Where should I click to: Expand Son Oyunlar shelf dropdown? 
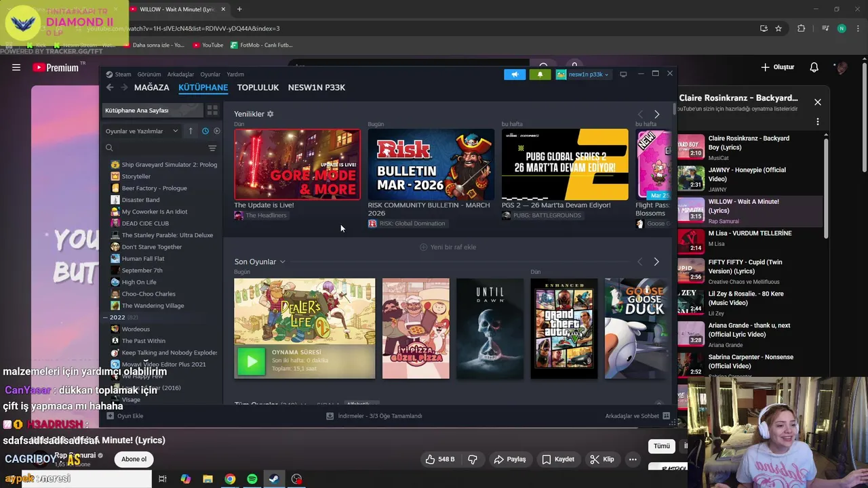tap(283, 262)
